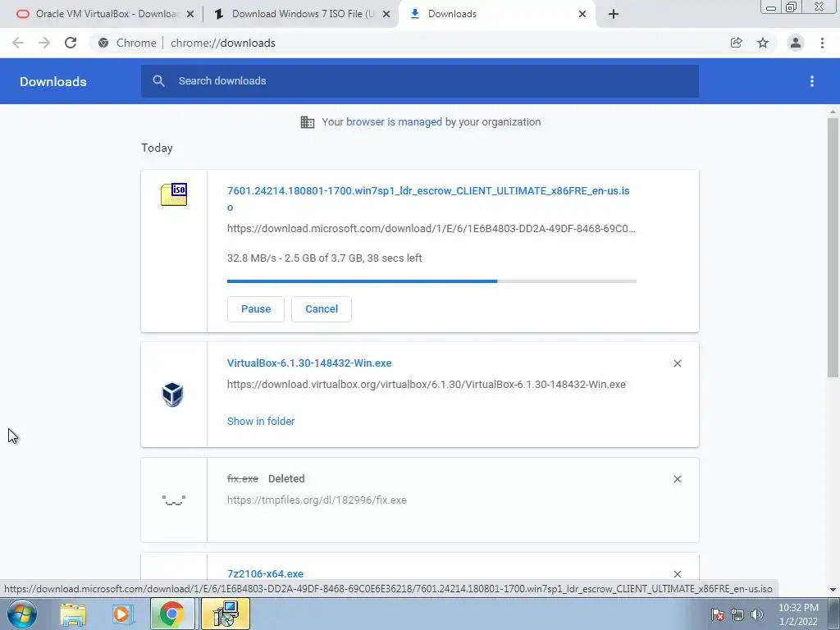Open Windows Media Player from taskbar
The height and width of the screenshot is (630, 840).
(x=123, y=614)
